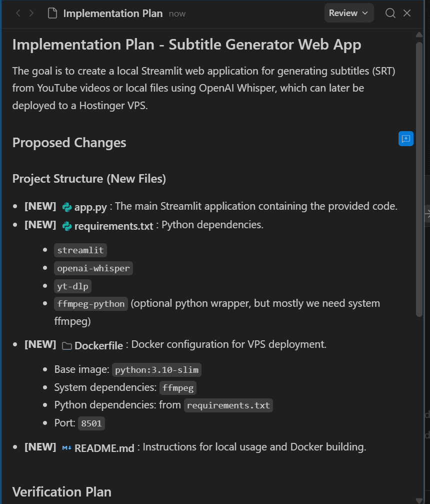Open the bold requirements.txt file link
This screenshot has height=504, width=430.
(113, 226)
